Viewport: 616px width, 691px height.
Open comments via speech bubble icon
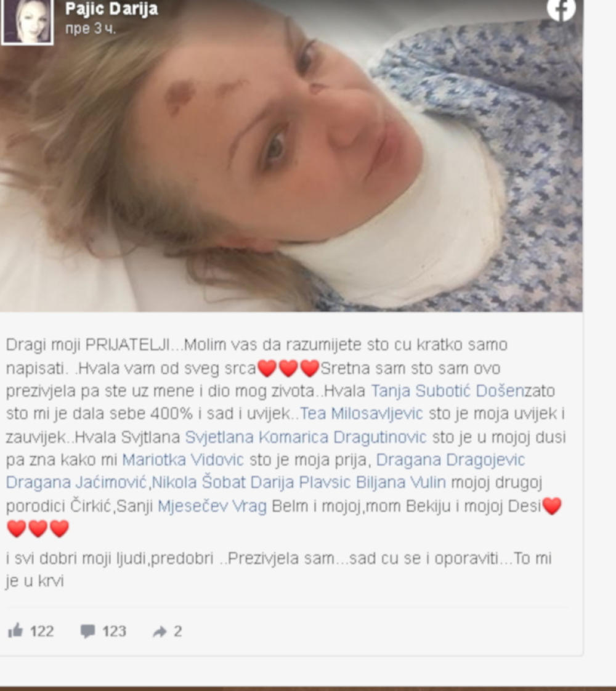point(87,631)
